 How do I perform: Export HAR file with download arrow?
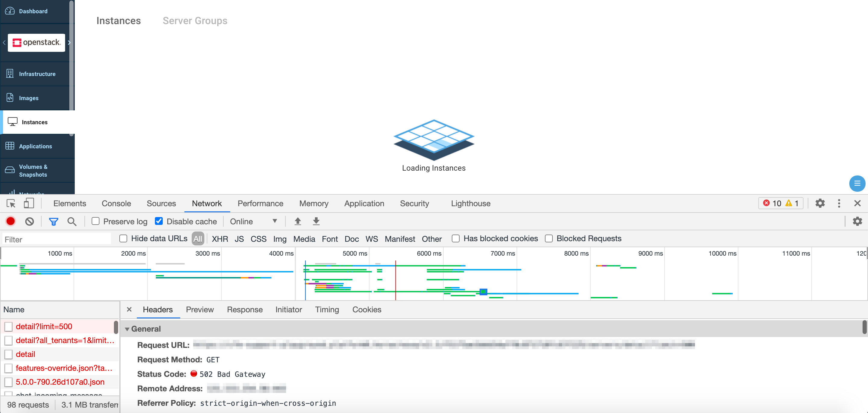[x=316, y=221]
